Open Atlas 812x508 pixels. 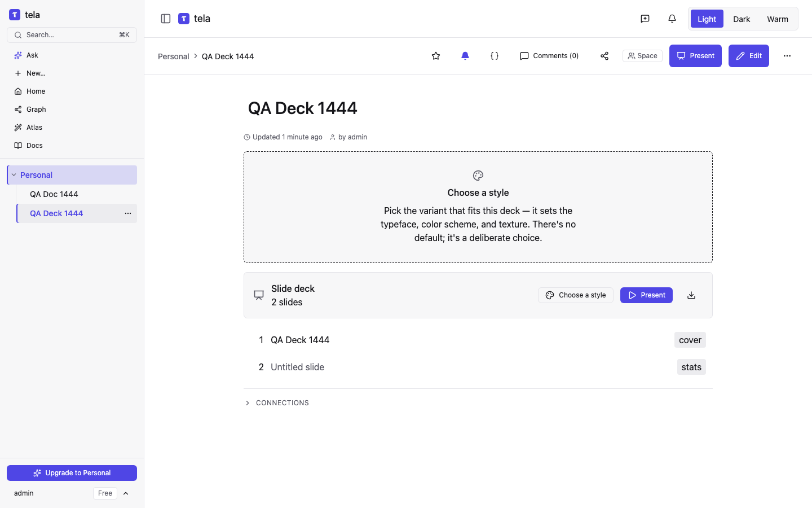pos(72,128)
